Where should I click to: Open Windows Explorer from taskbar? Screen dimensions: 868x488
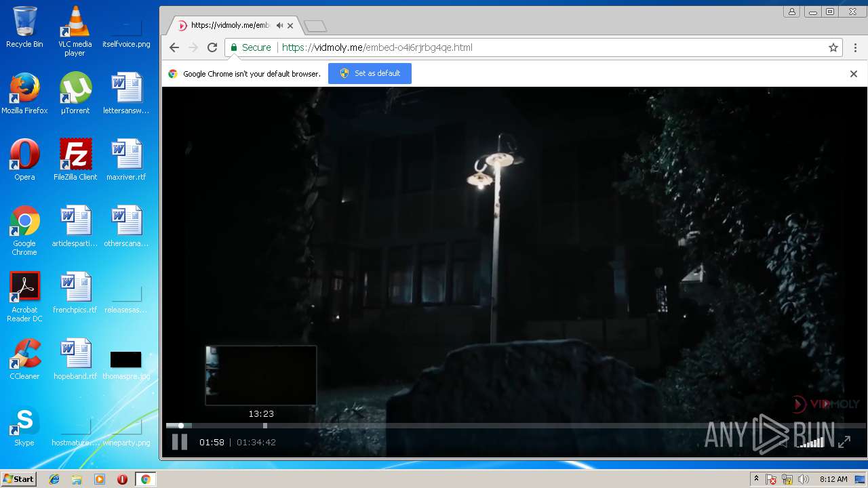[x=77, y=479]
